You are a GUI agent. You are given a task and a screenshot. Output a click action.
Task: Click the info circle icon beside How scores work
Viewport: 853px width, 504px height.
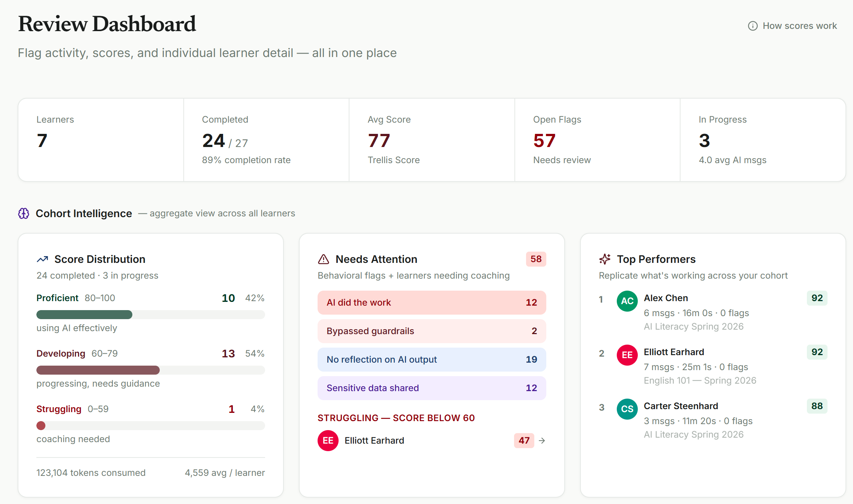click(x=753, y=26)
